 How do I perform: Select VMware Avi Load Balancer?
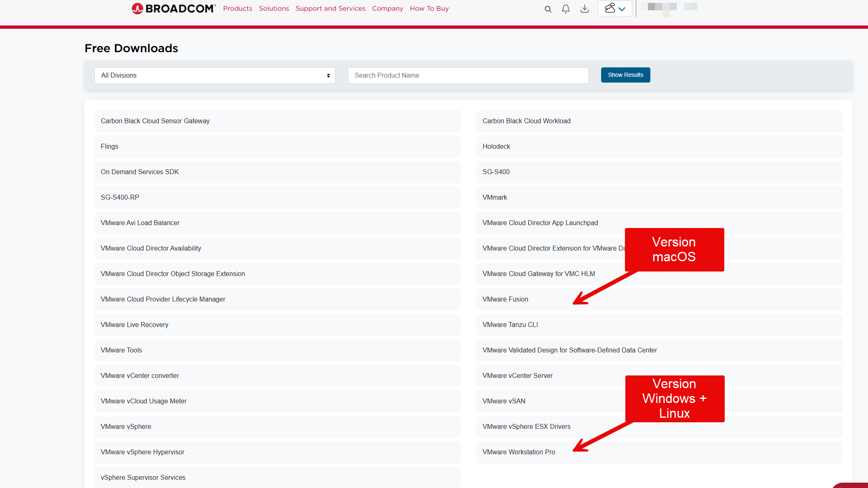click(278, 223)
